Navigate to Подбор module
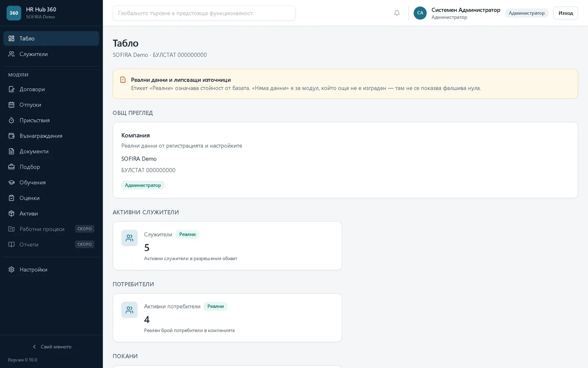Screen dimensions: 588x368 click(51, 167)
